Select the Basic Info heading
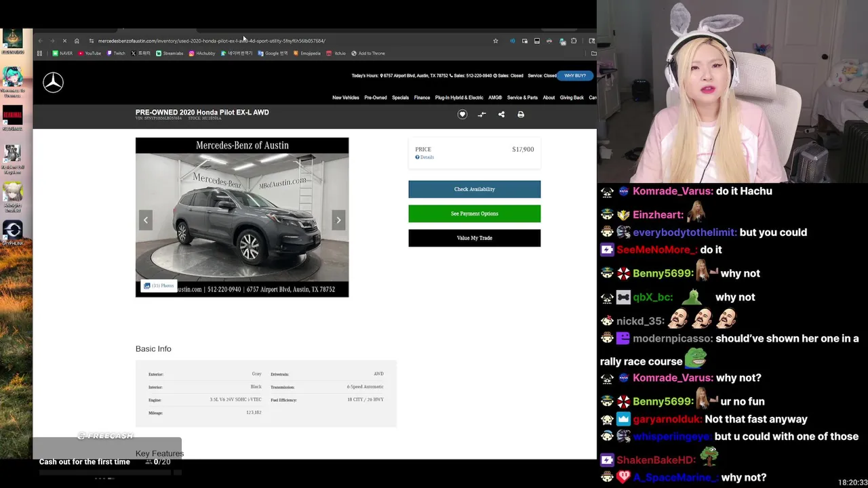The width and height of the screenshot is (868, 488). (x=153, y=349)
